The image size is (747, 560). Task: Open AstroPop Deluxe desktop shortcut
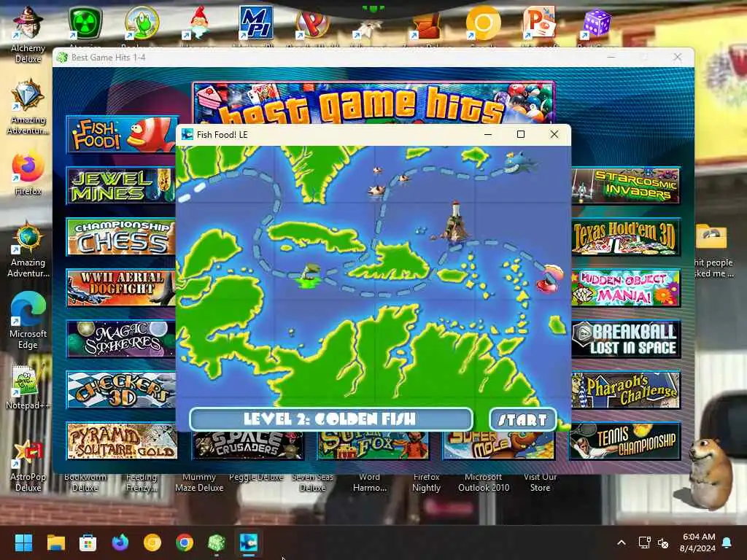(28, 467)
